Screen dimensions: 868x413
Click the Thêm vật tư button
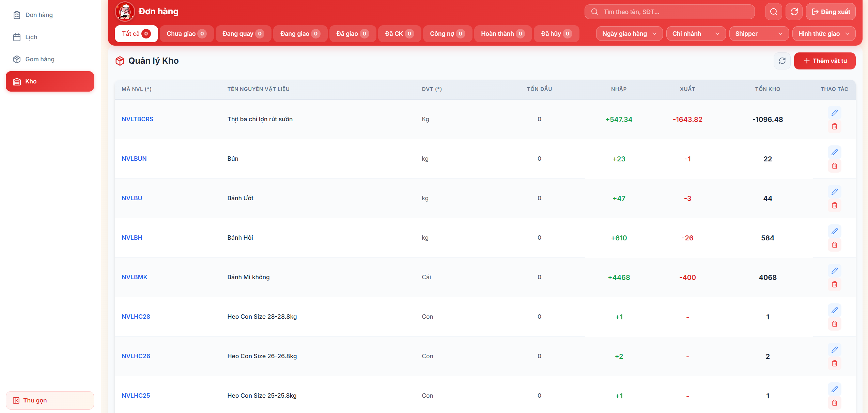pyautogui.click(x=824, y=61)
